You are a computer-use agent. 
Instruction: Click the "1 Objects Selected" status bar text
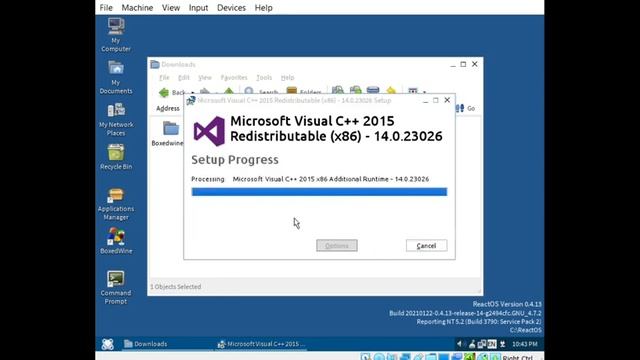coord(176,287)
